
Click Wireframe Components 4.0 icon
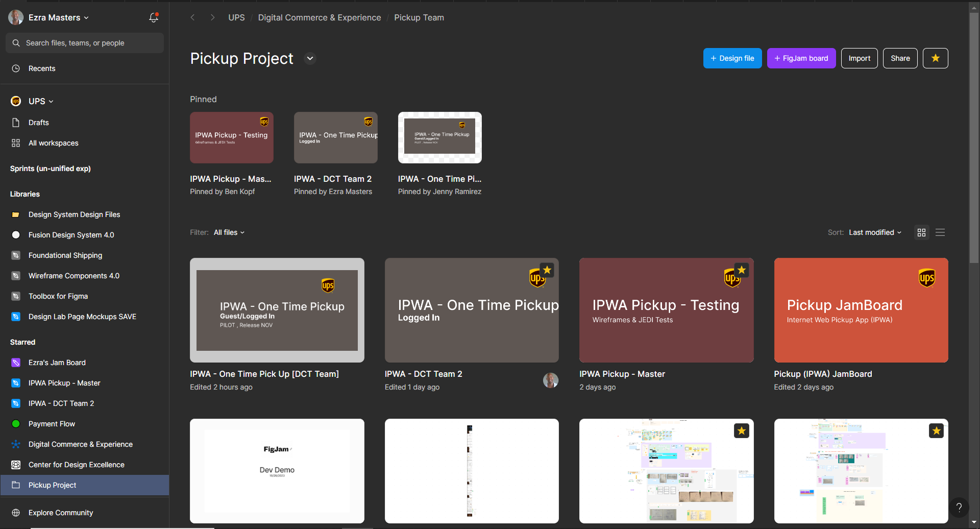coord(16,276)
